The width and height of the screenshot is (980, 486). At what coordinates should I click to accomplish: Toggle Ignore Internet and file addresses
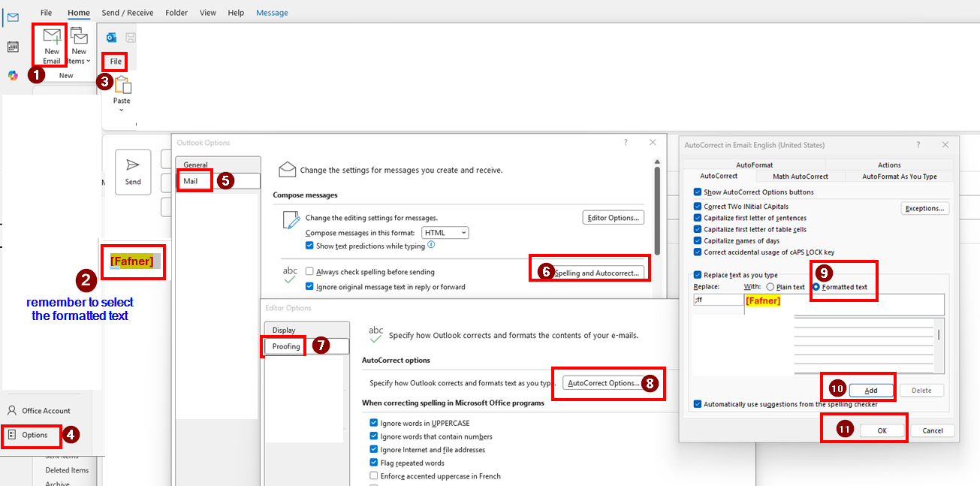[374, 450]
